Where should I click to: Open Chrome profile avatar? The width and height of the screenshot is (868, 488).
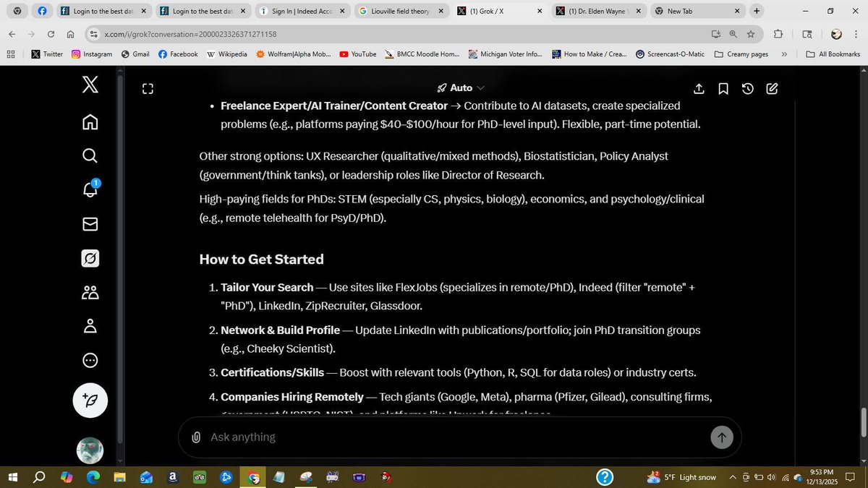(x=836, y=34)
